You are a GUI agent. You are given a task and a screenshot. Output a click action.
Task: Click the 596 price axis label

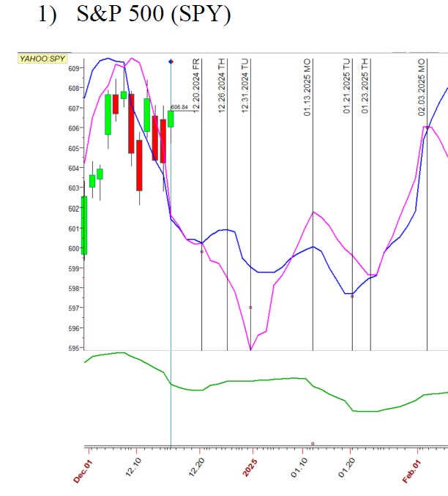[73, 328]
